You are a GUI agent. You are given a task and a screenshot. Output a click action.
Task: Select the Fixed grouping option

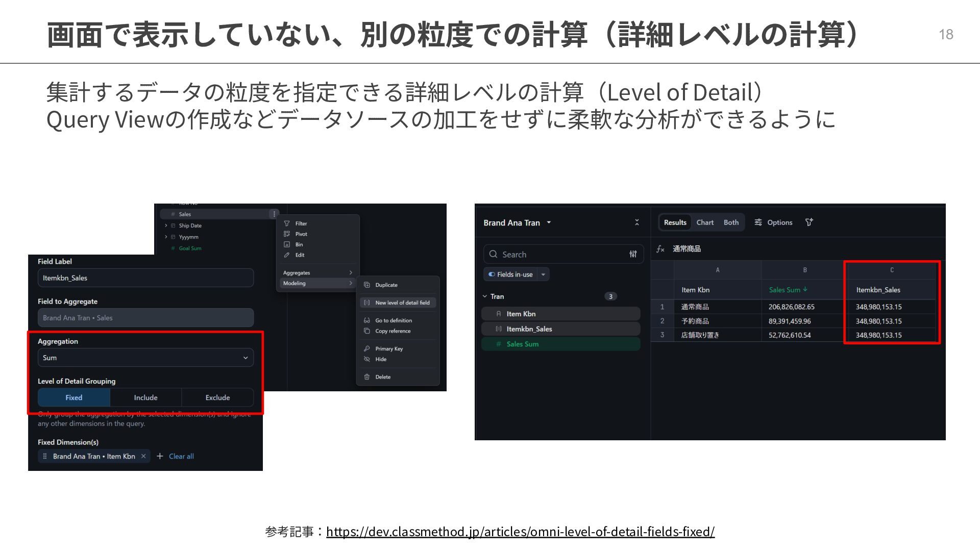(74, 397)
